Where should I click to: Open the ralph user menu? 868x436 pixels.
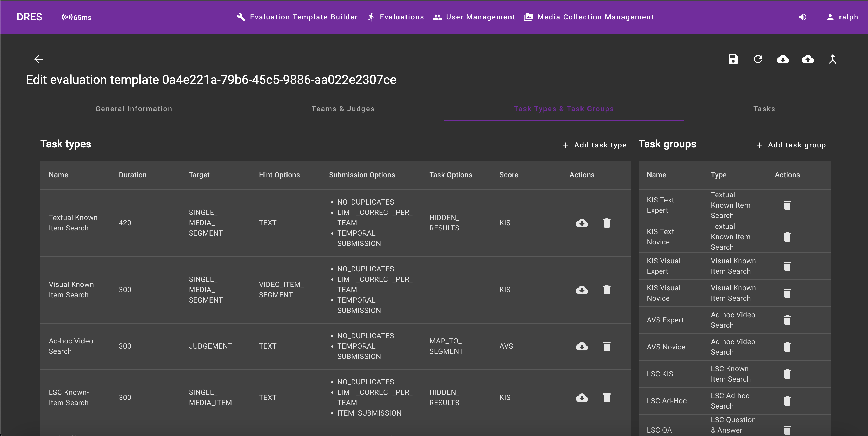[842, 17]
